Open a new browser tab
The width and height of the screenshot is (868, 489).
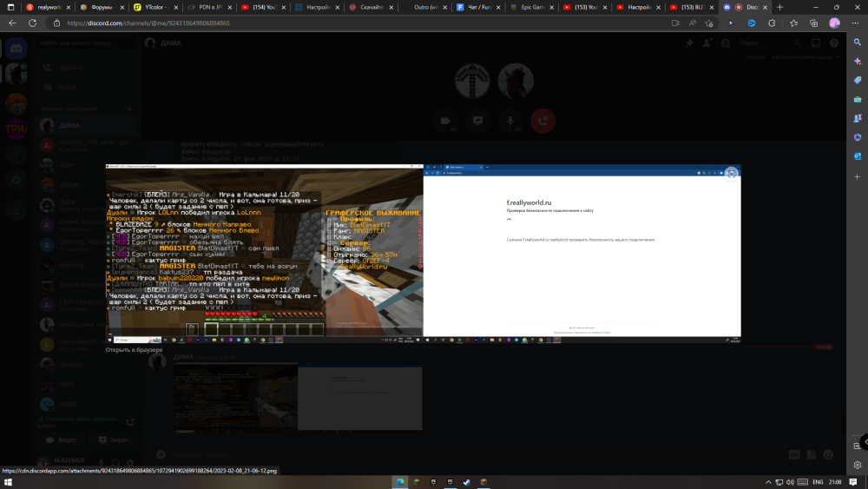(x=780, y=7)
